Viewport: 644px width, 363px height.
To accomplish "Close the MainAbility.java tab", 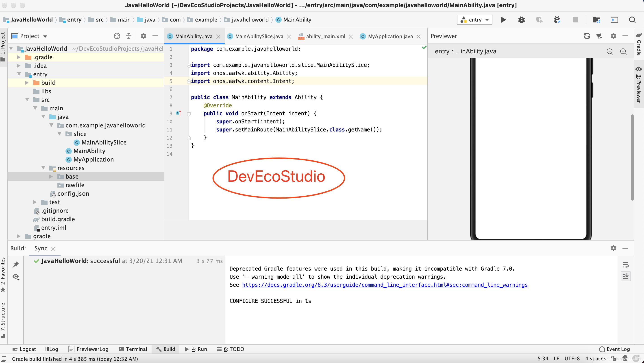I will coord(218,37).
